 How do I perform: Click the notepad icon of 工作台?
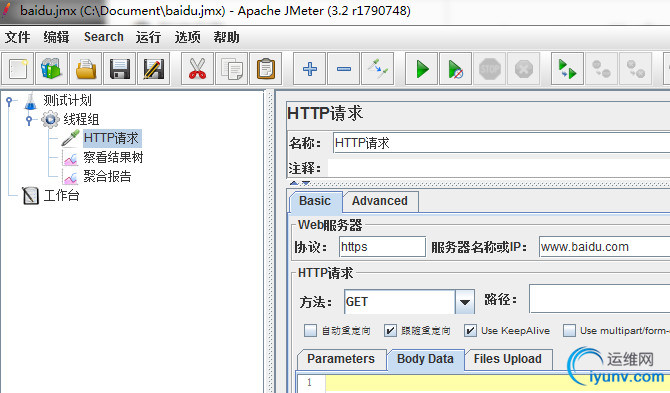point(30,195)
